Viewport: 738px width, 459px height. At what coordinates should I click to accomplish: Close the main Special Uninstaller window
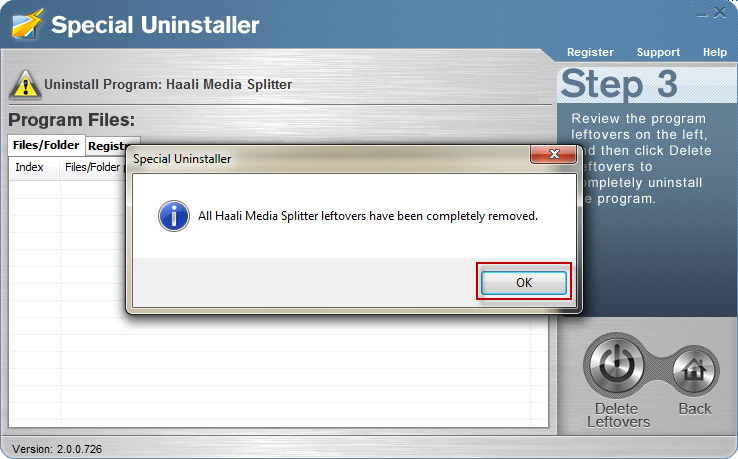719,13
